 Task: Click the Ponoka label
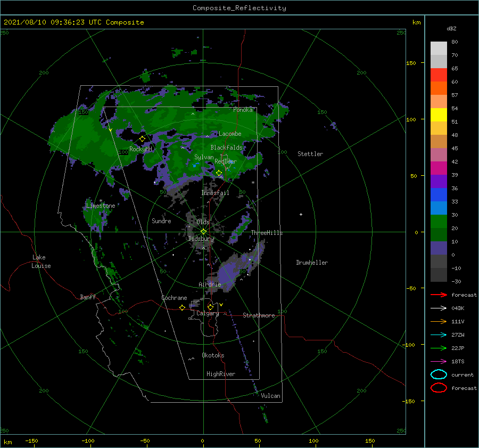pyautogui.click(x=243, y=110)
